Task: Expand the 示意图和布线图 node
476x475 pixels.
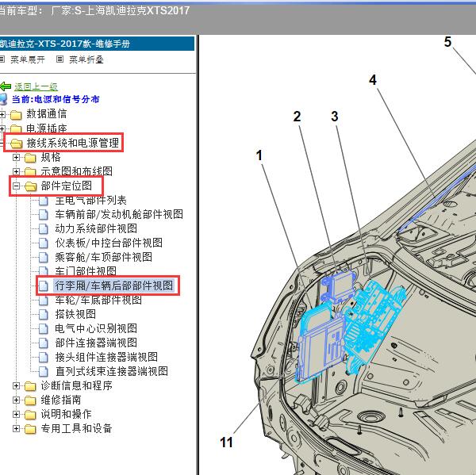Action: [16, 171]
